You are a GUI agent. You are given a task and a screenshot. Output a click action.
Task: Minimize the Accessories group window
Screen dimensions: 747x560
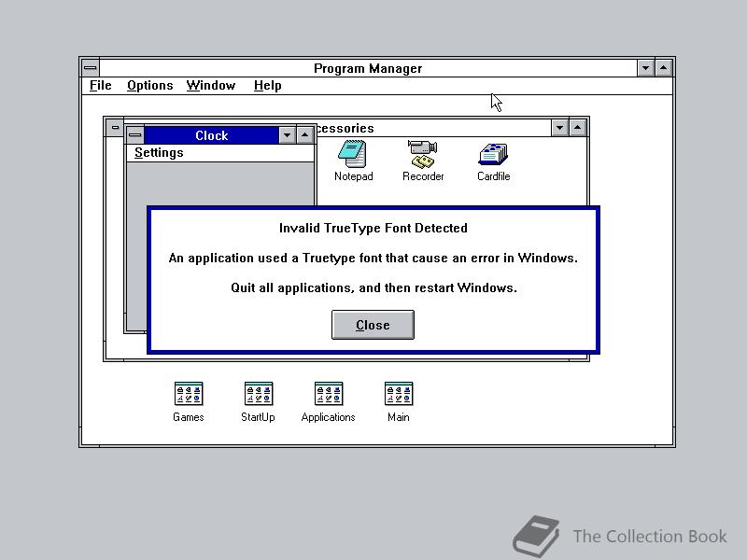(559, 127)
